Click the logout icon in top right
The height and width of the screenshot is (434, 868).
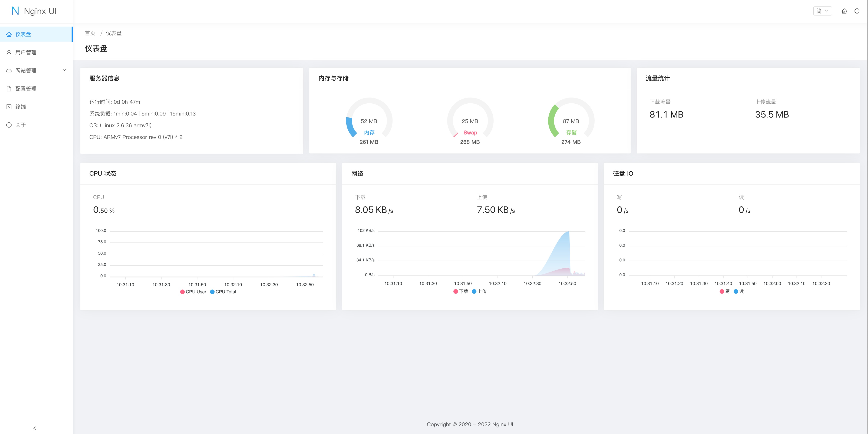click(857, 11)
